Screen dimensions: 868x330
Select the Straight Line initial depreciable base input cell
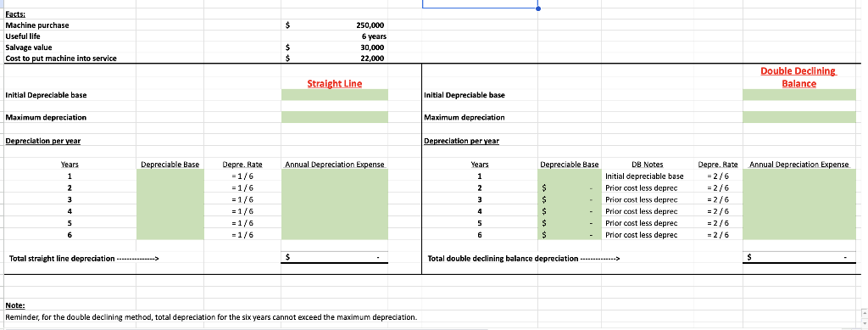pos(334,95)
